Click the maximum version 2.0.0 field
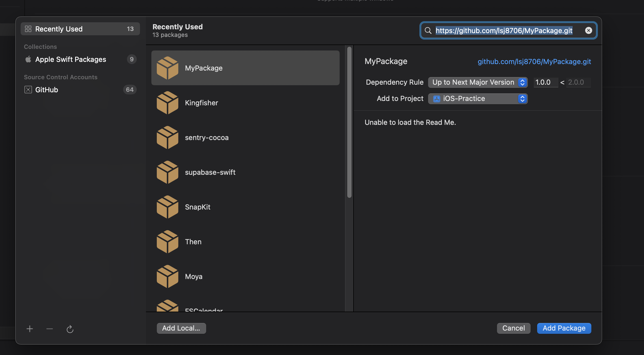Image resolution: width=644 pixels, height=355 pixels. pos(578,82)
